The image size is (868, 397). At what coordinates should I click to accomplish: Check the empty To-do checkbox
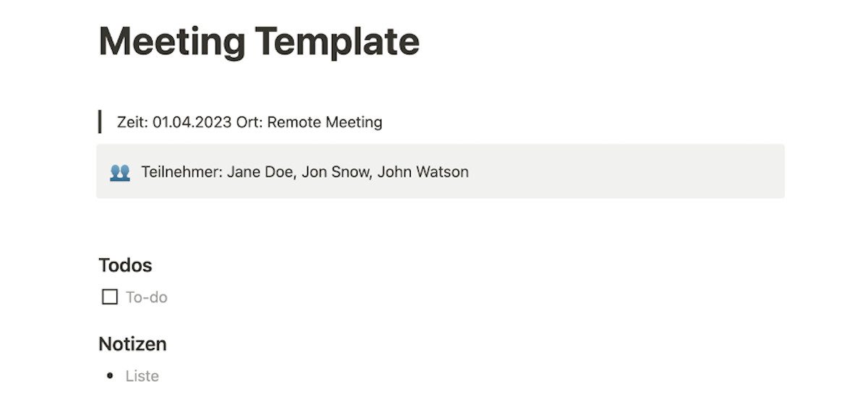pos(110,297)
